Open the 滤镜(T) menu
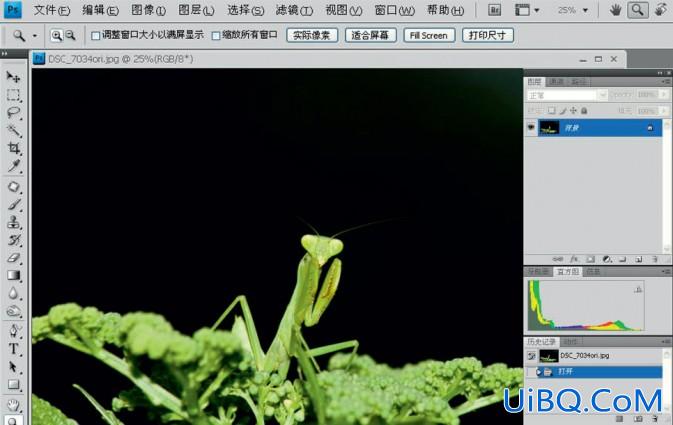 point(294,10)
